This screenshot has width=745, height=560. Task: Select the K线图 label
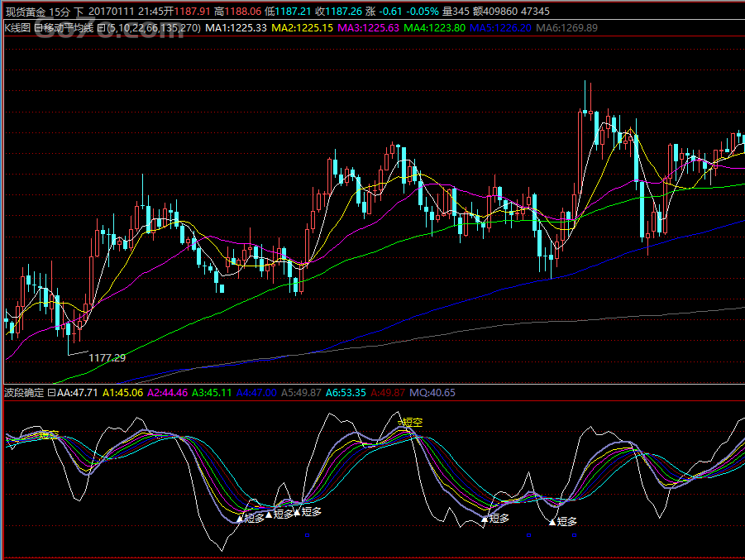click(17, 28)
